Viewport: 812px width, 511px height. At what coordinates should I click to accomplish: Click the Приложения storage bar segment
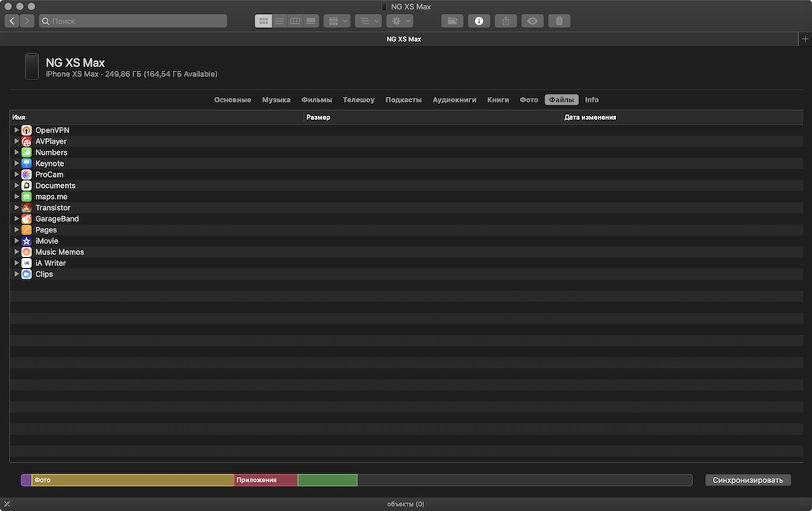pos(266,480)
